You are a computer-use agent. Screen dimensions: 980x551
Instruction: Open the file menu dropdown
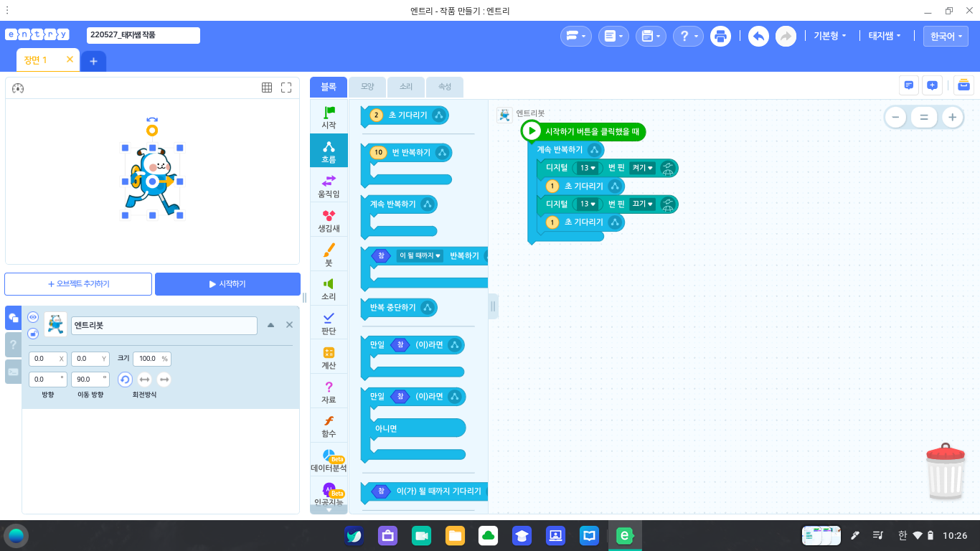click(613, 36)
